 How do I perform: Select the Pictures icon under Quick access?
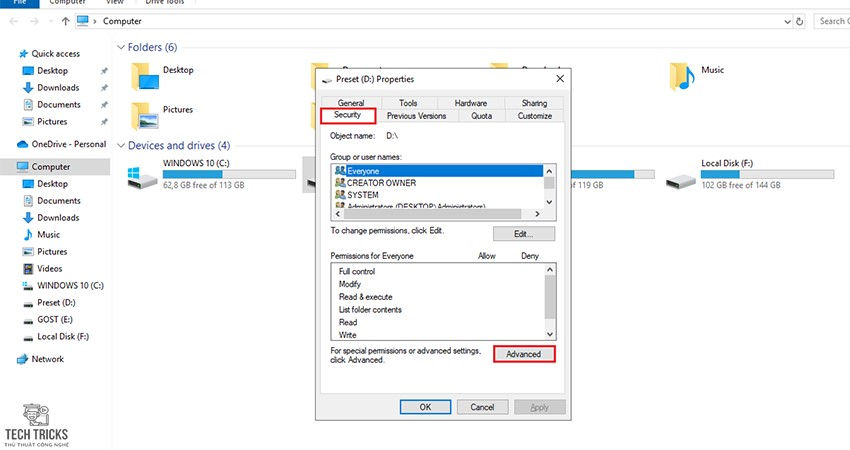[x=28, y=122]
